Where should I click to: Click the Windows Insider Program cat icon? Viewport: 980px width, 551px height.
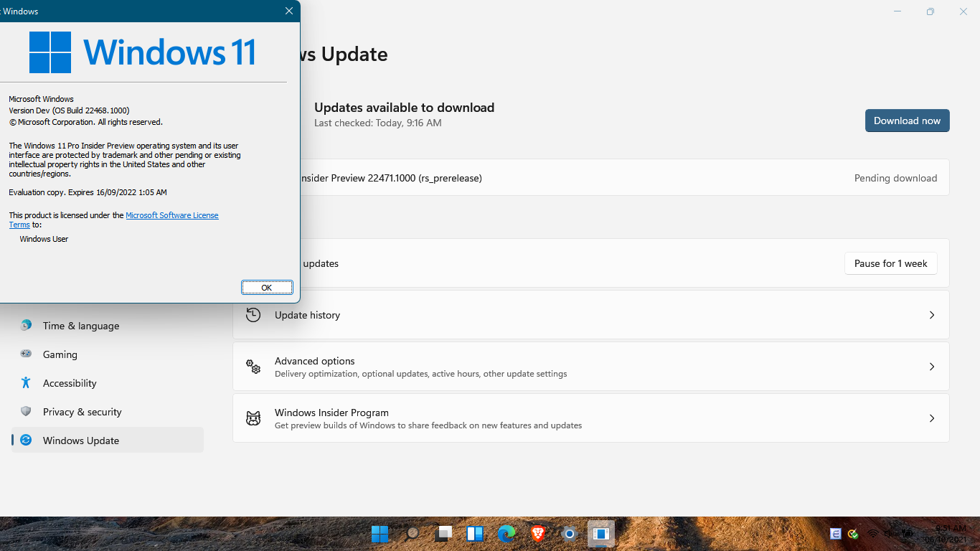253,418
